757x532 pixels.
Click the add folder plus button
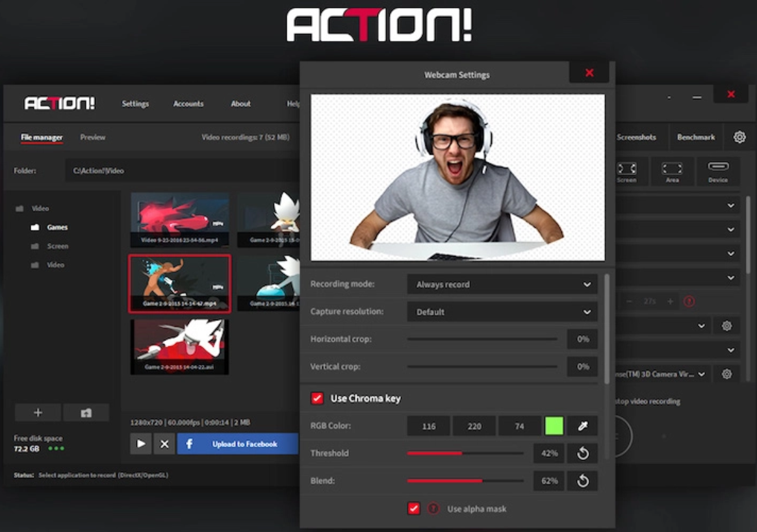(x=38, y=413)
